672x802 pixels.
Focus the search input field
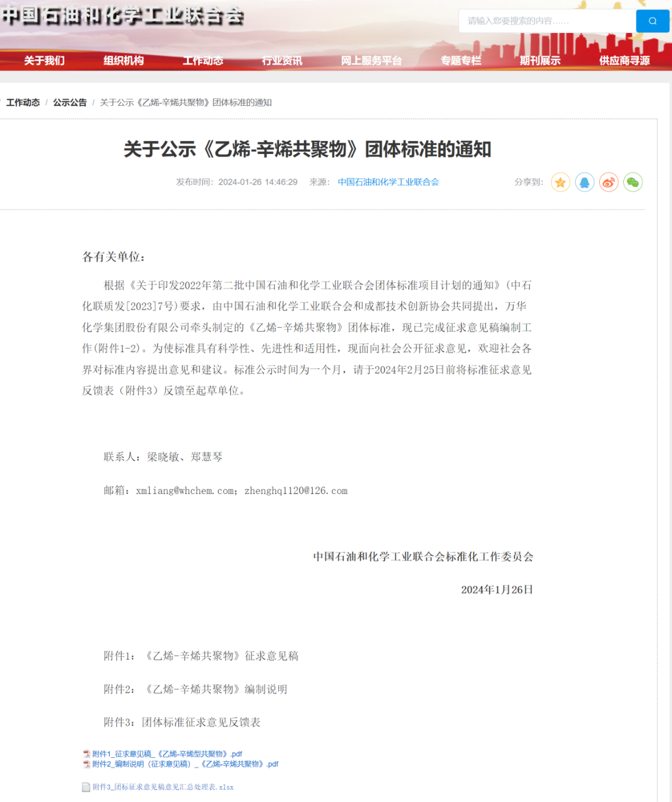pyautogui.click(x=547, y=21)
